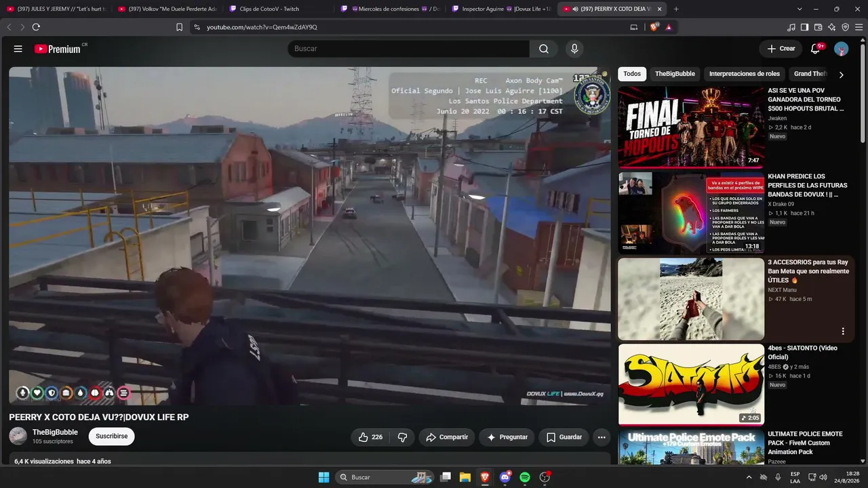The height and width of the screenshot is (488, 868).
Task: Select Interpretaciones de roles filter chip
Action: [745, 74]
